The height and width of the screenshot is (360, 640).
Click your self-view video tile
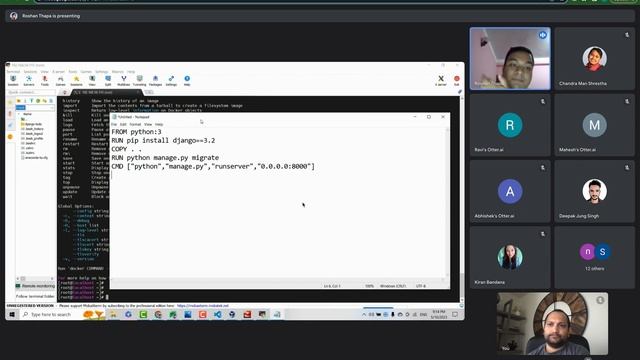point(552,323)
